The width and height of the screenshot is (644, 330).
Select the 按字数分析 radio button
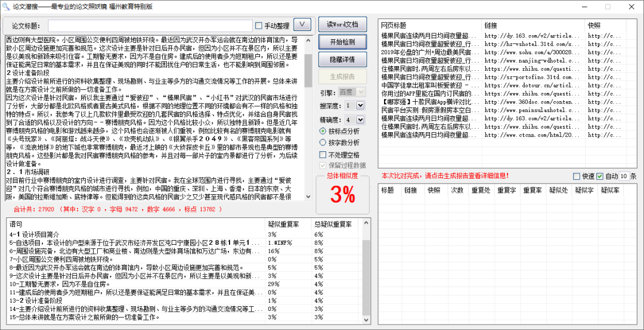[x=323, y=143]
